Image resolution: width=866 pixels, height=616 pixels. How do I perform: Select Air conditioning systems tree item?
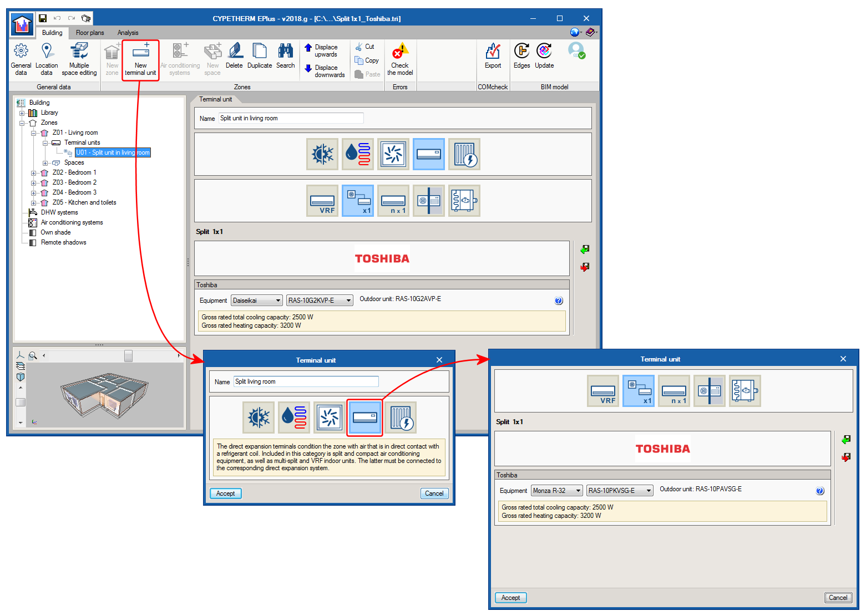(72, 222)
